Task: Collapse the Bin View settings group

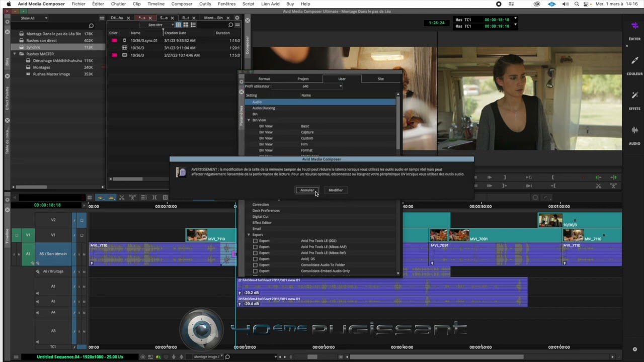Action: click(249, 120)
